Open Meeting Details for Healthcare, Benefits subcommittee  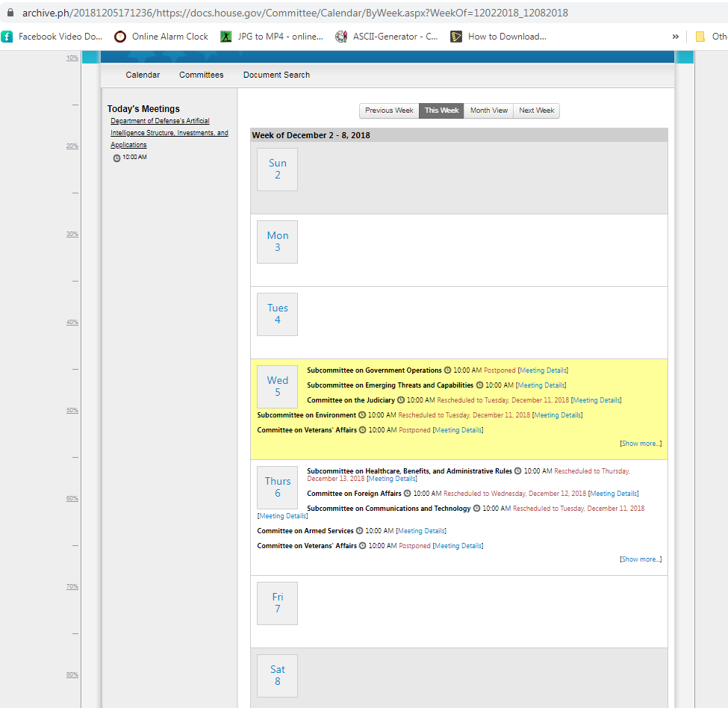[392, 479]
